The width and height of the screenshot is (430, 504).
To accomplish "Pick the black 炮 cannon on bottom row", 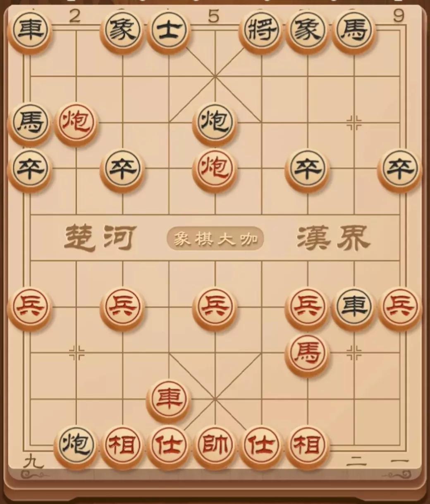I will click(x=76, y=446).
